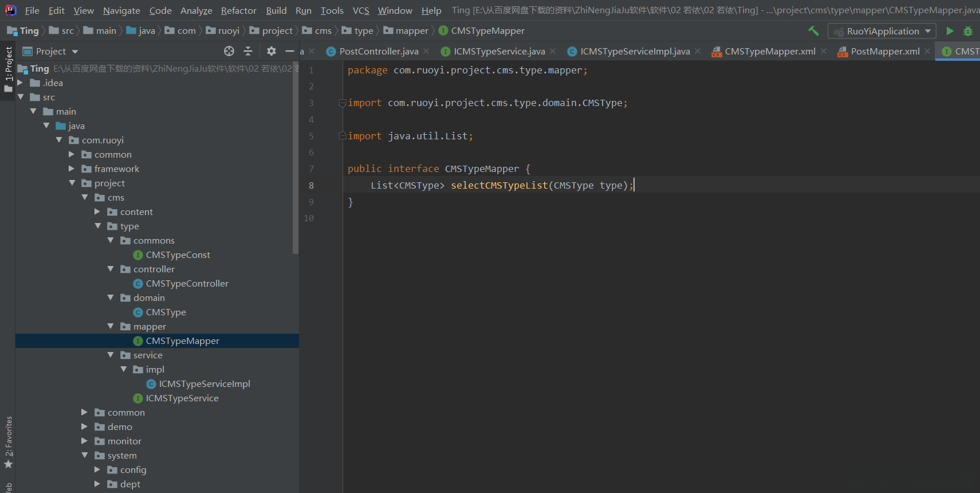Click the locate/scroll-from-source target icon
The width and height of the screenshot is (980, 493).
click(x=229, y=51)
